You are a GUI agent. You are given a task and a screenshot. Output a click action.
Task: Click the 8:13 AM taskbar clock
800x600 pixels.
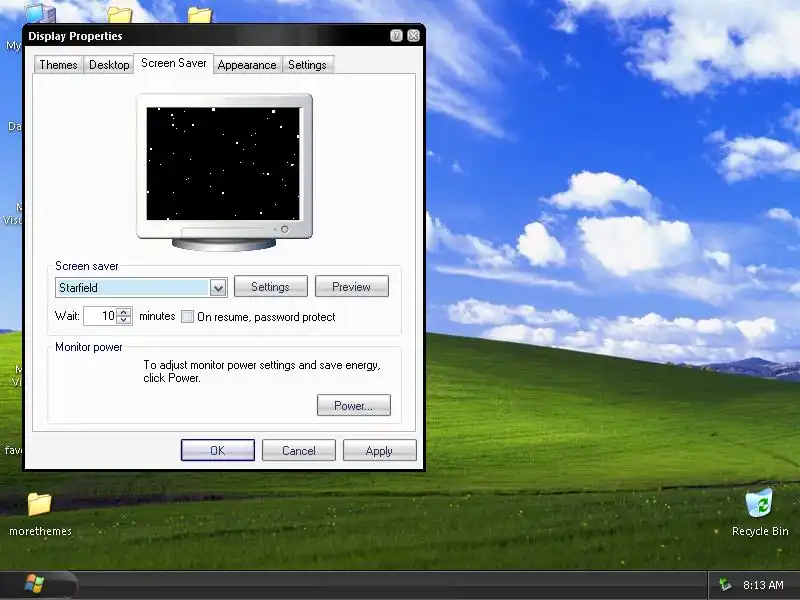(x=763, y=585)
